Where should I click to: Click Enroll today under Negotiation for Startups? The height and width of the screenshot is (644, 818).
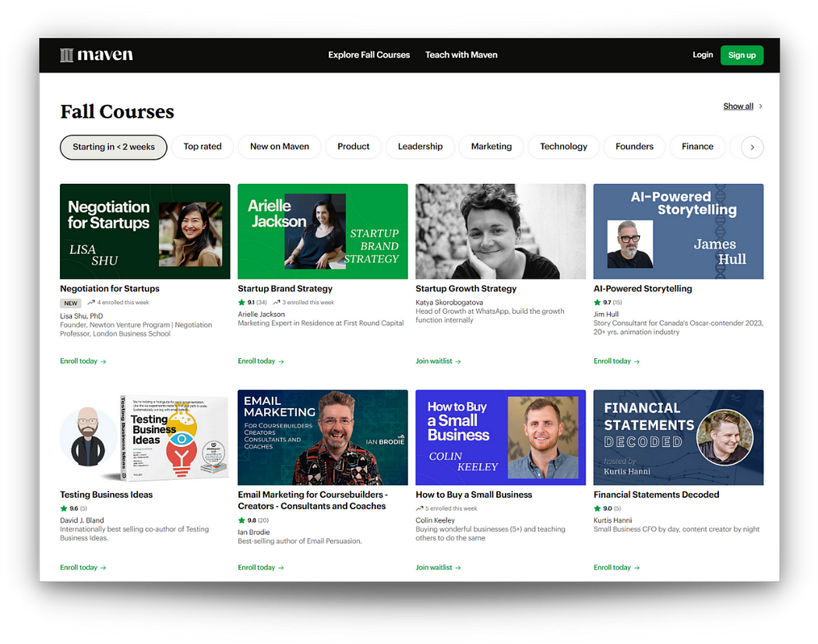[83, 361]
